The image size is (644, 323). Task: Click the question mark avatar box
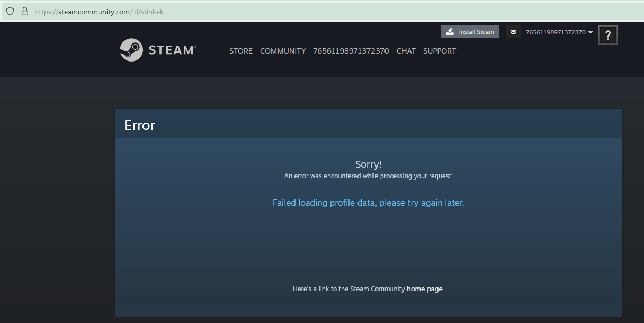pos(608,36)
